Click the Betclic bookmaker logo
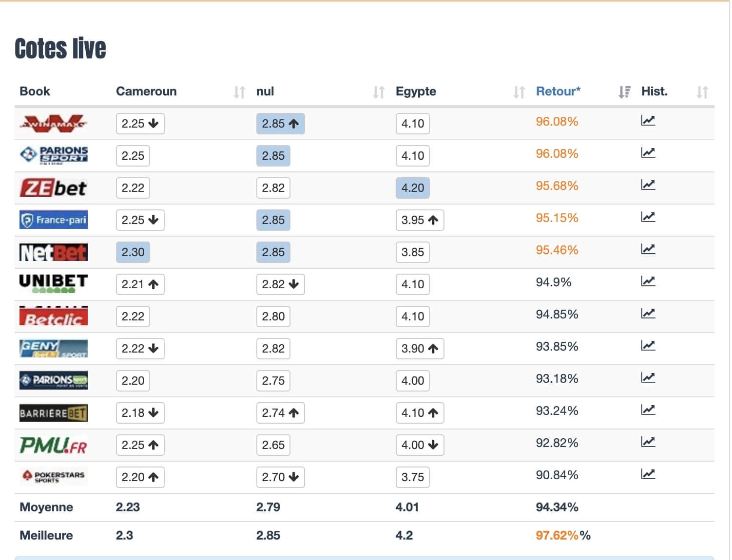 [x=54, y=316]
